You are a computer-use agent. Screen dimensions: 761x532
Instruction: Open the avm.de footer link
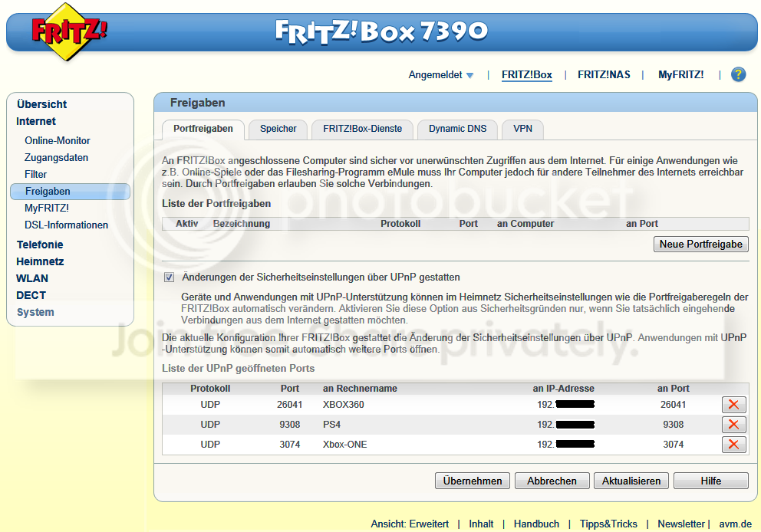click(735, 524)
